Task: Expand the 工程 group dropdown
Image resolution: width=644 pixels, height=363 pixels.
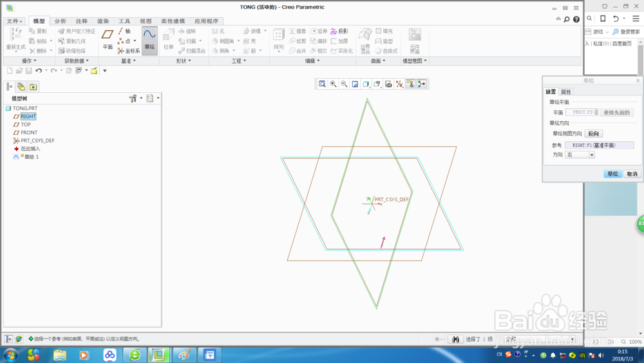Action: tap(239, 61)
